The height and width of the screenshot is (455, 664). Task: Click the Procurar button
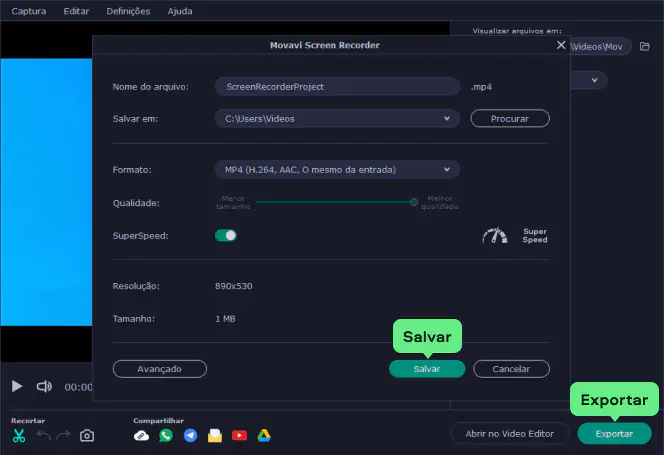pyautogui.click(x=510, y=119)
